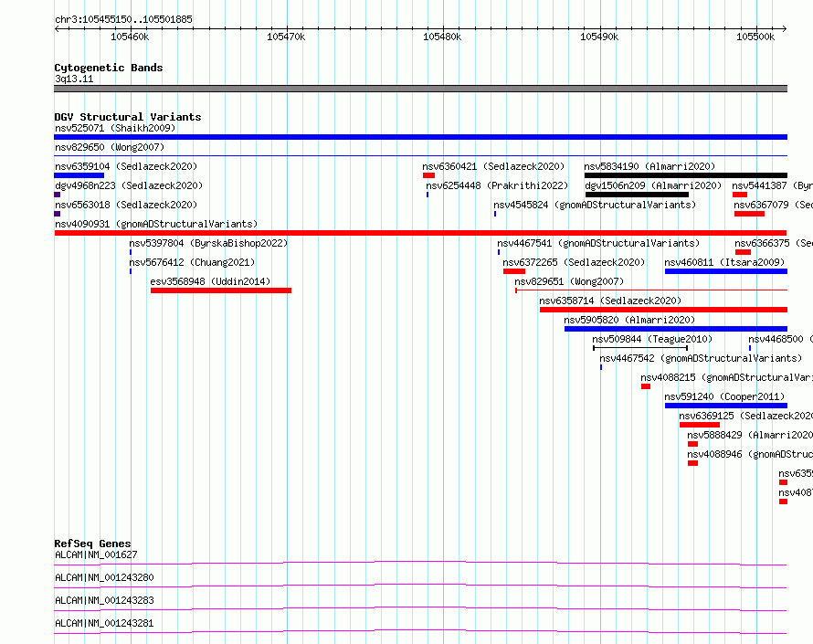This screenshot has height=644, width=813.
Task: Select nsv4090931 (gnomADStructuralVariants) label
Action: click(x=156, y=224)
